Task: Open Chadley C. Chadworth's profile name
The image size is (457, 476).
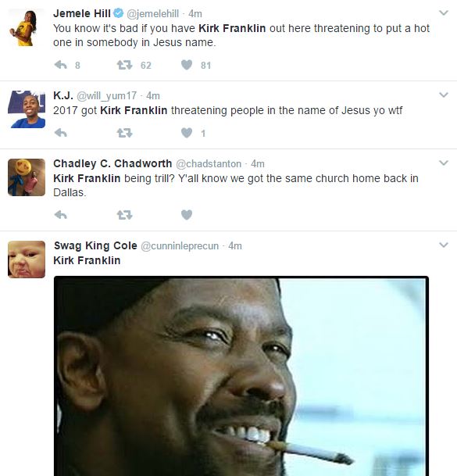Action: pos(112,163)
